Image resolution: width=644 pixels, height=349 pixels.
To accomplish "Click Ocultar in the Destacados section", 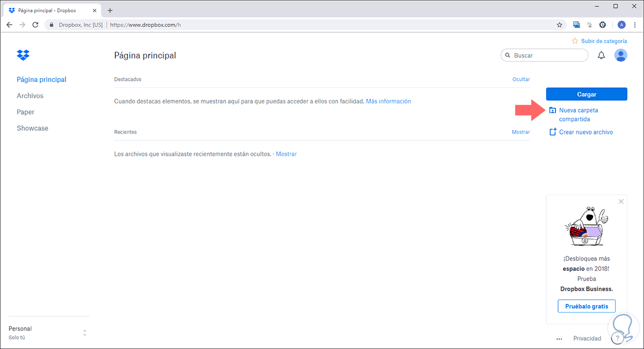I will [521, 79].
